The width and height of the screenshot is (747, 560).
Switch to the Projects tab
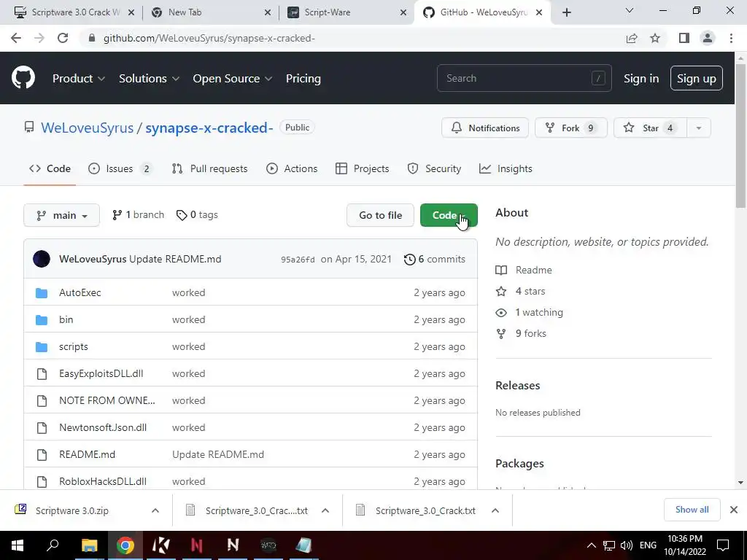coord(362,168)
